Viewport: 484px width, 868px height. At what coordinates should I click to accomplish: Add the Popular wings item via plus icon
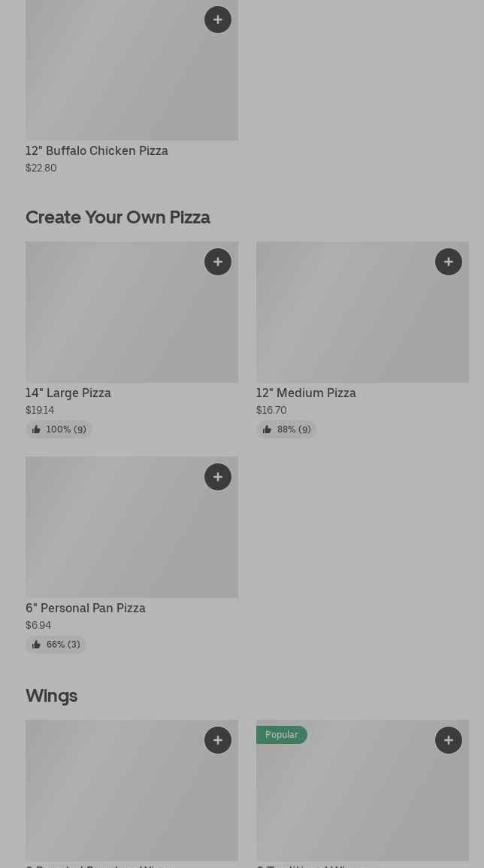(x=449, y=740)
